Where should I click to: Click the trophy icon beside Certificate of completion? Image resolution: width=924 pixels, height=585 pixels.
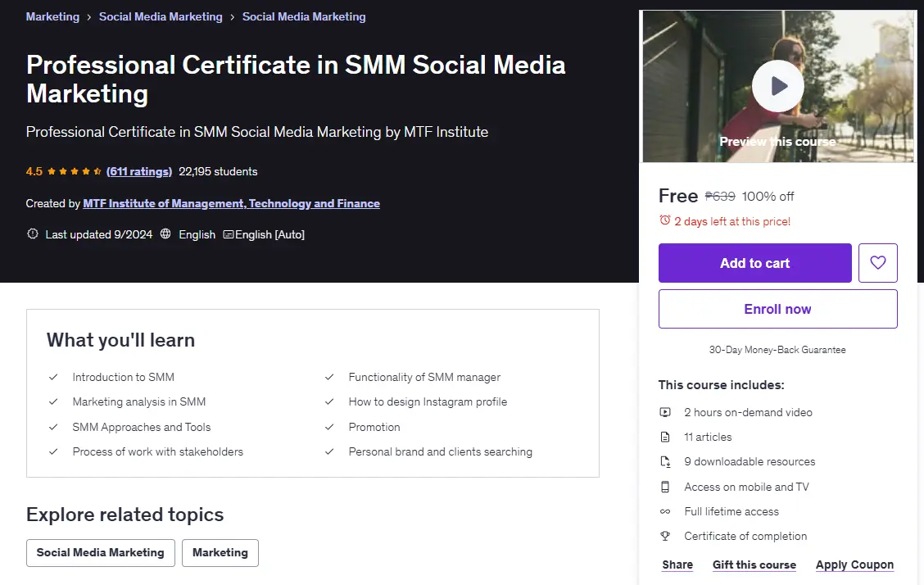click(664, 536)
